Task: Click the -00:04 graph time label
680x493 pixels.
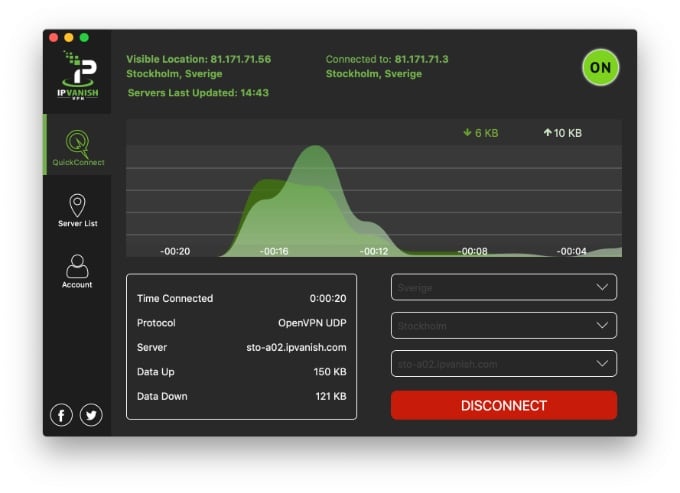Action: point(572,251)
